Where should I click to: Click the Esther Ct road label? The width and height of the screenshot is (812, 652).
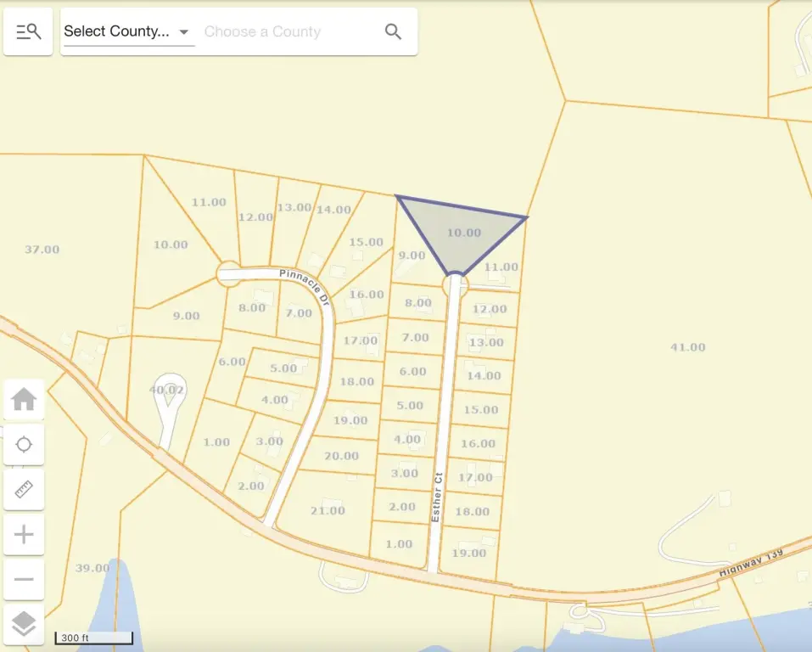[437, 497]
